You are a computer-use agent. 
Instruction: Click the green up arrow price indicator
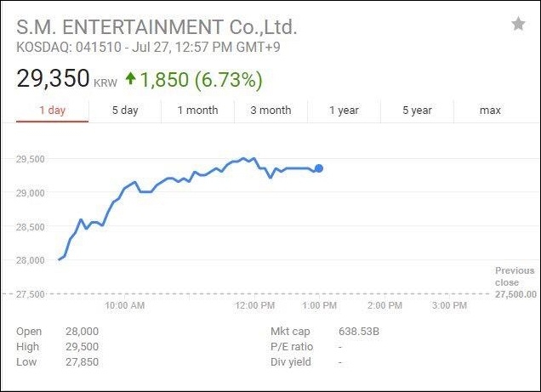pos(130,79)
